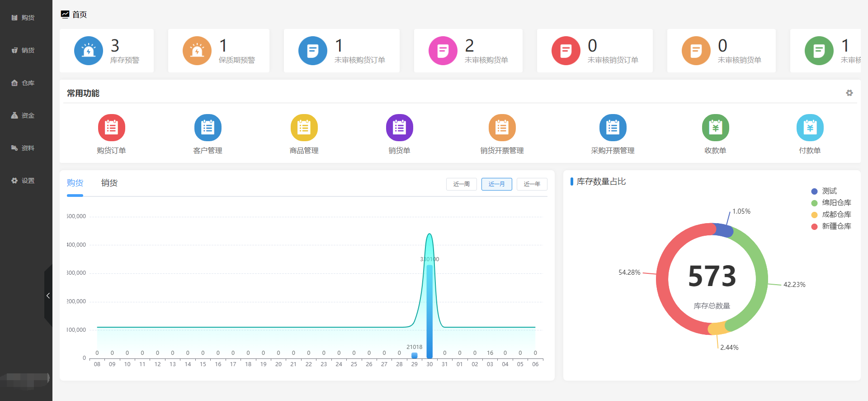Image resolution: width=868 pixels, height=401 pixels.
Task: Open 客户管理 shortcut icon
Action: click(208, 128)
